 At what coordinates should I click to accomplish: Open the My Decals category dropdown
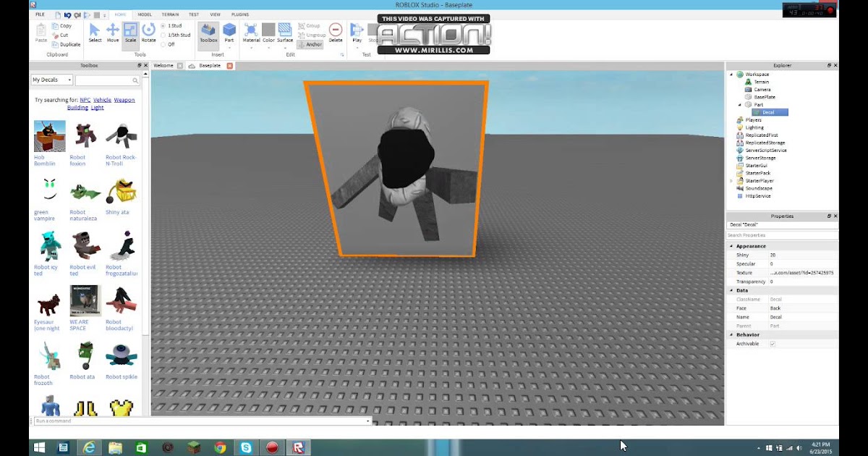point(51,80)
